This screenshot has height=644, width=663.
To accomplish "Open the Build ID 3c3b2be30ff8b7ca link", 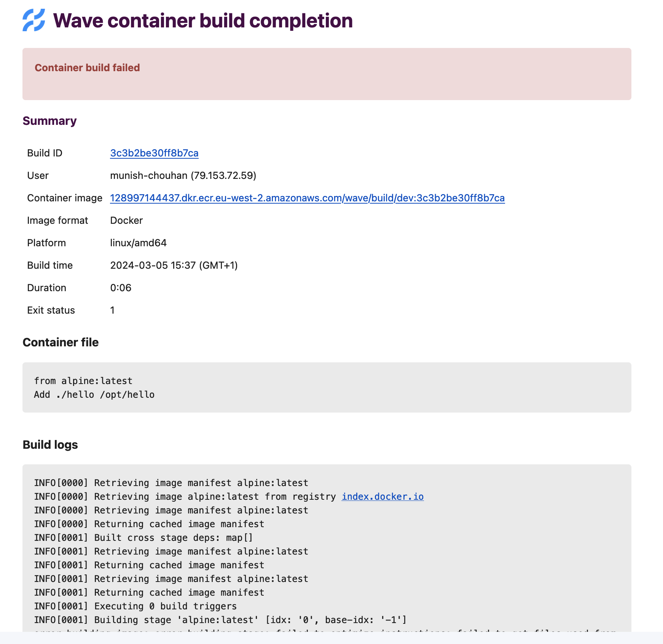I will click(154, 153).
